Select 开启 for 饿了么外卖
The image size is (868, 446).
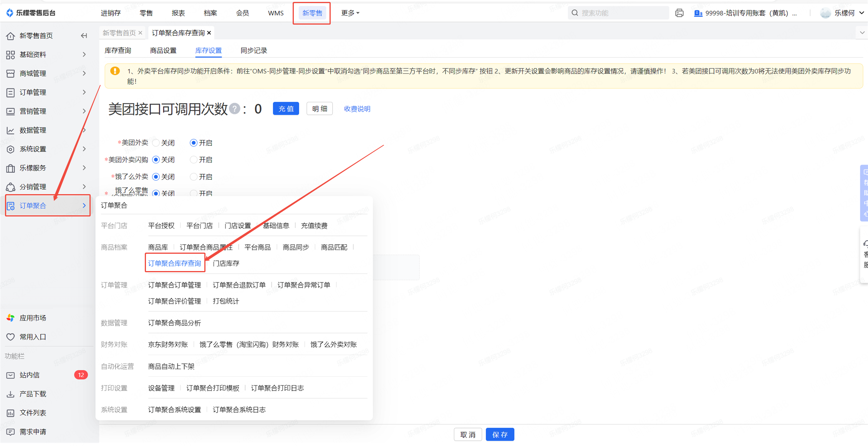coord(194,177)
